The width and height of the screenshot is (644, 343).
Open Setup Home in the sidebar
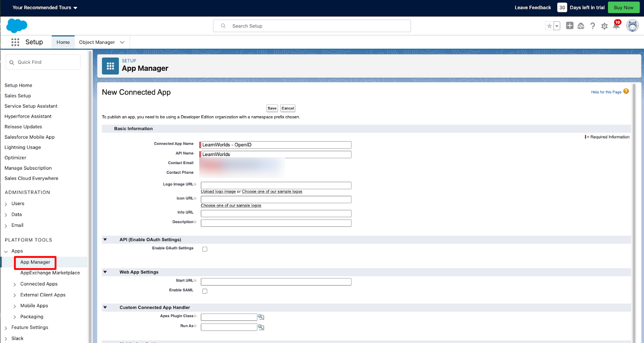pyautogui.click(x=18, y=85)
